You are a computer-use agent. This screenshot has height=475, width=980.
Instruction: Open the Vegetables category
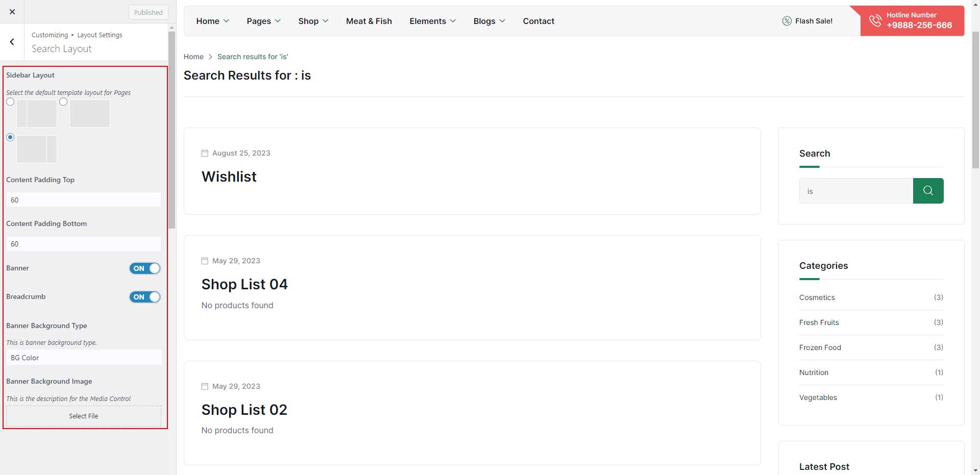(x=818, y=397)
